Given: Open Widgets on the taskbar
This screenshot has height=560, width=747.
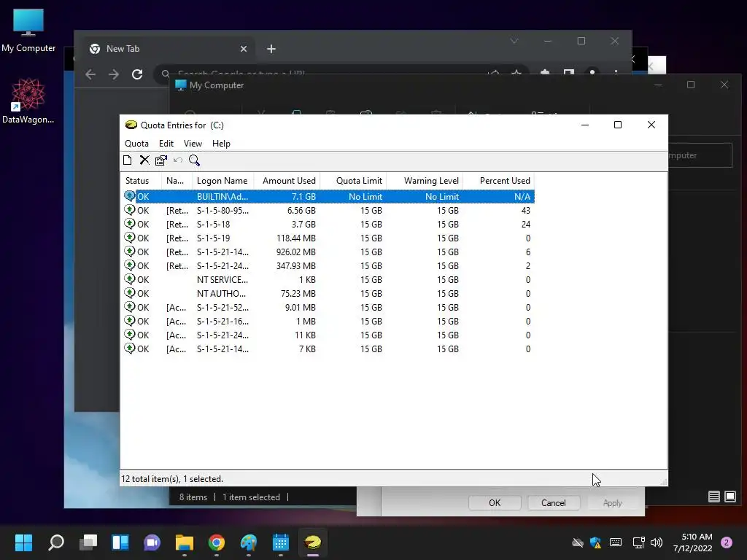Looking at the screenshot, I should pyautogui.click(x=120, y=542).
